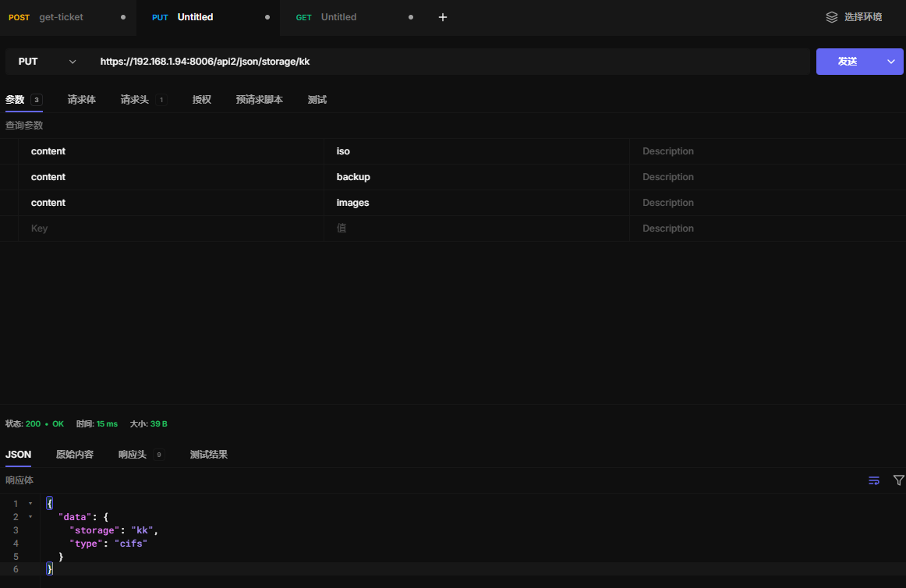Expand the arrow beside the 发送 button
The width and height of the screenshot is (906, 588).
[x=891, y=62]
